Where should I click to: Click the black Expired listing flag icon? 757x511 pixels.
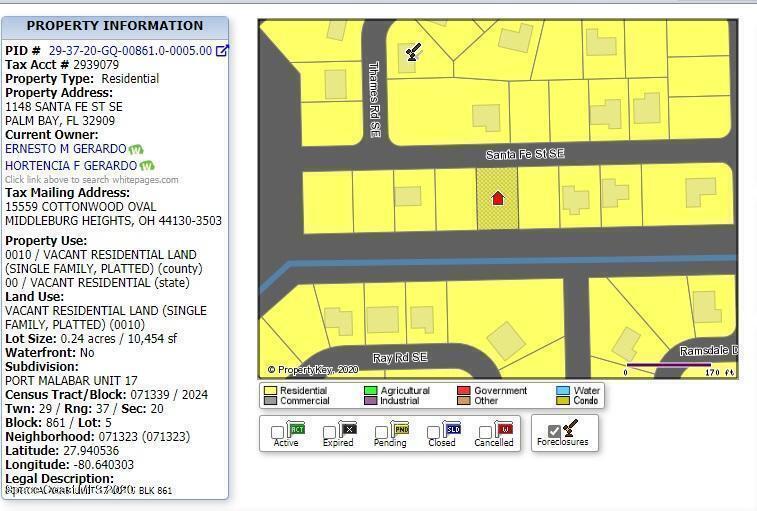[x=348, y=428]
